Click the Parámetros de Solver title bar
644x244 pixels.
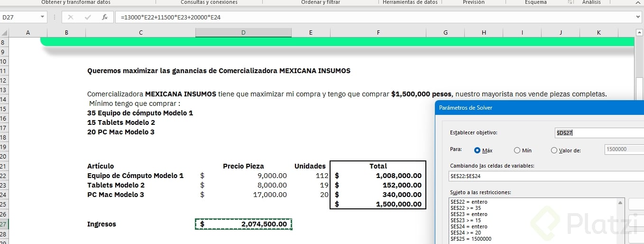tap(539, 108)
